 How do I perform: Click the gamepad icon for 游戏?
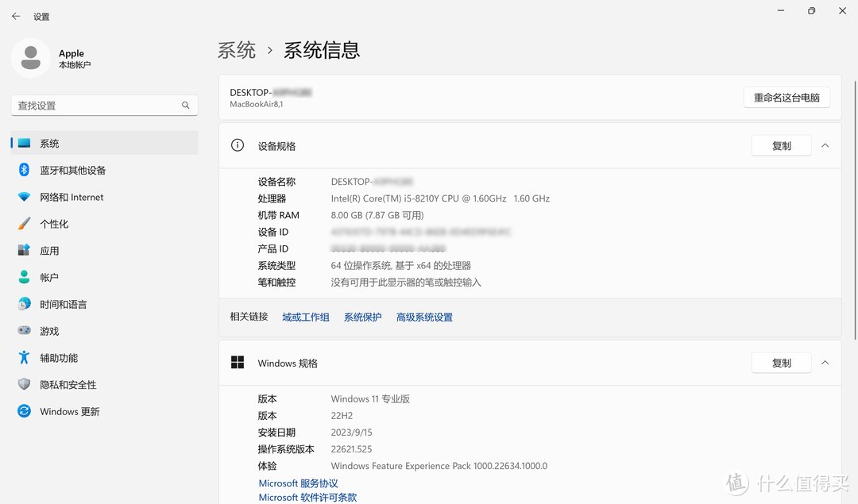pyautogui.click(x=24, y=331)
